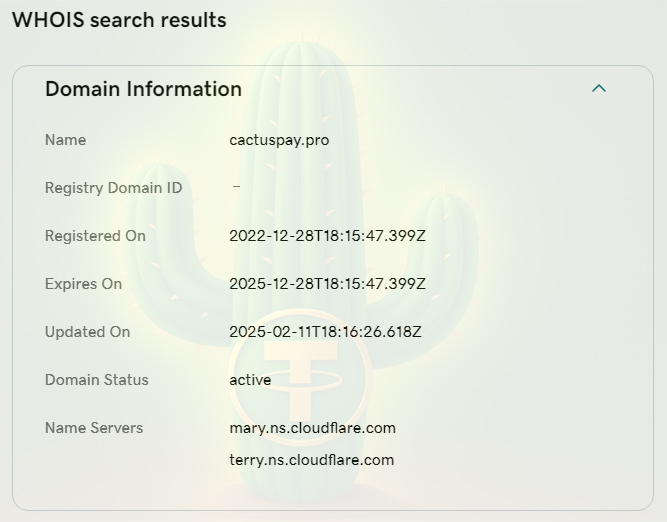Click the active domain status value
Screen dimensions: 667x522
point(250,380)
